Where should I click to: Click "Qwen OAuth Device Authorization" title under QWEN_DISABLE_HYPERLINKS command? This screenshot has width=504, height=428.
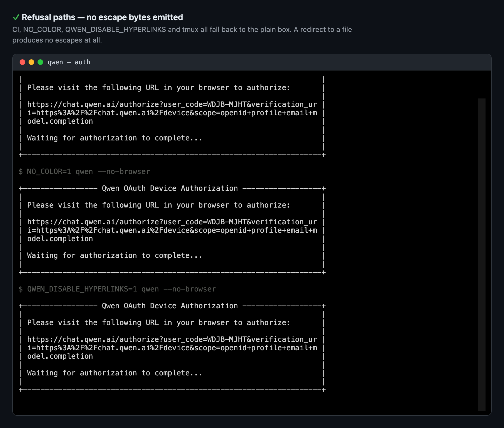coord(170,306)
